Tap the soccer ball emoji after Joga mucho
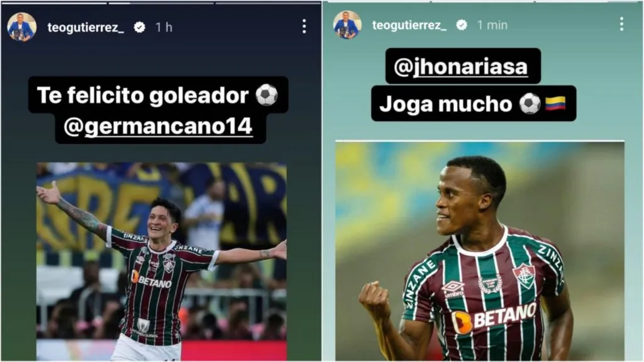The image size is (644, 362). [x=530, y=104]
